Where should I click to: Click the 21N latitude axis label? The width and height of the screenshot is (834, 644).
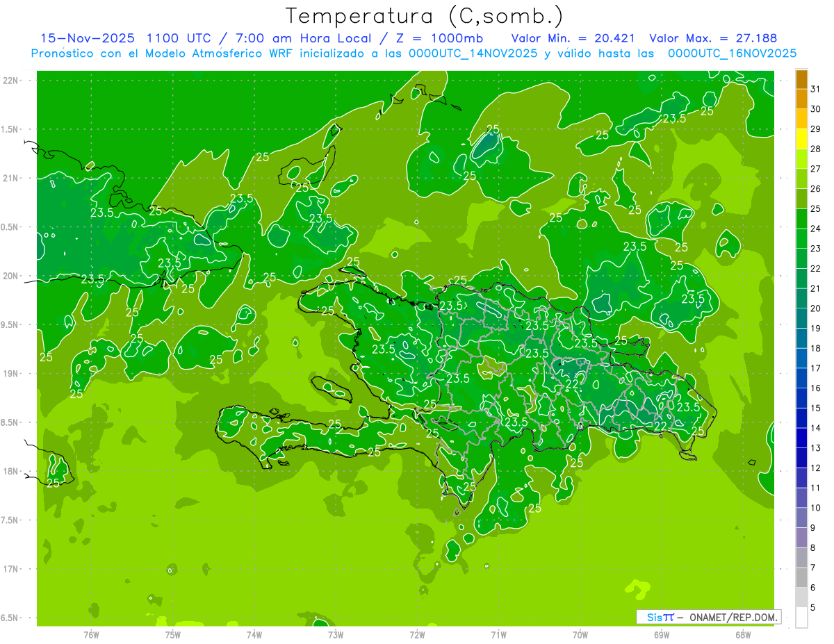point(11,179)
